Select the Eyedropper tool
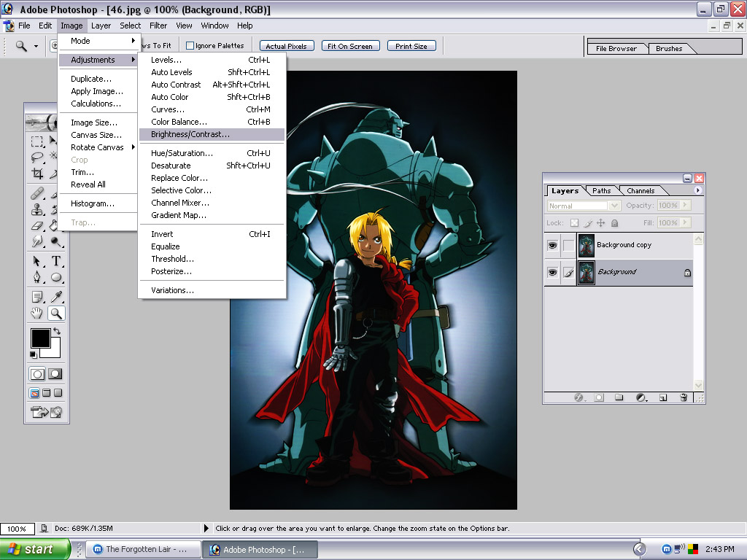 click(56, 297)
